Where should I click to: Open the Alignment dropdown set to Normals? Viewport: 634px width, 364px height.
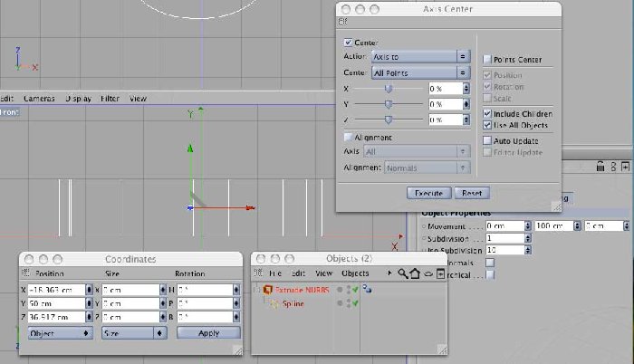point(427,168)
